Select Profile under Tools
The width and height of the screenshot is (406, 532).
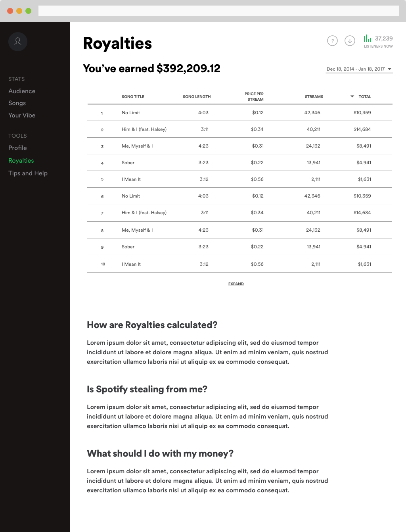(x=17, y=148)
